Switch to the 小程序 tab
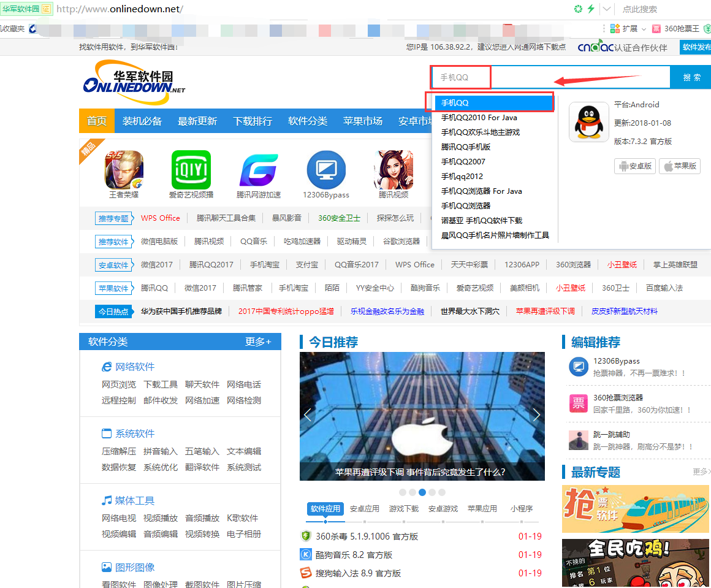The width and height of the screenshot is (711, 588). 522,509
